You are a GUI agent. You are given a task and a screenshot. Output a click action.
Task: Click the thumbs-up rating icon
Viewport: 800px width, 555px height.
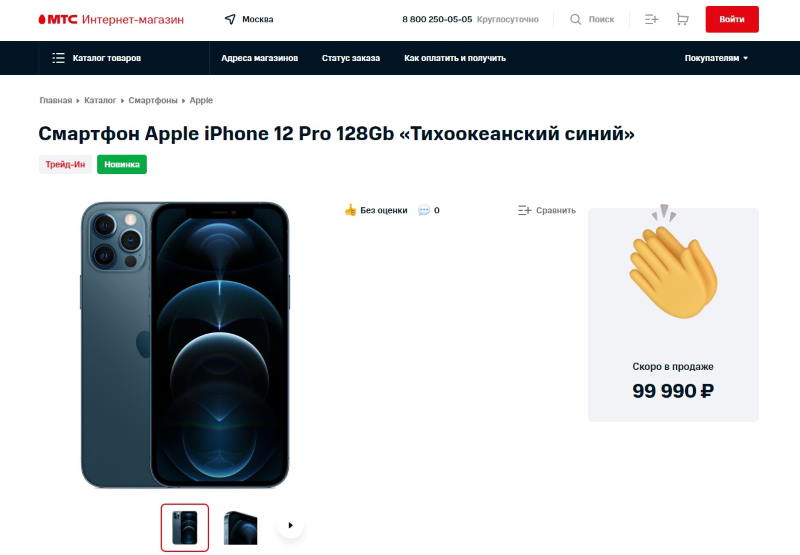coord(350,210)
